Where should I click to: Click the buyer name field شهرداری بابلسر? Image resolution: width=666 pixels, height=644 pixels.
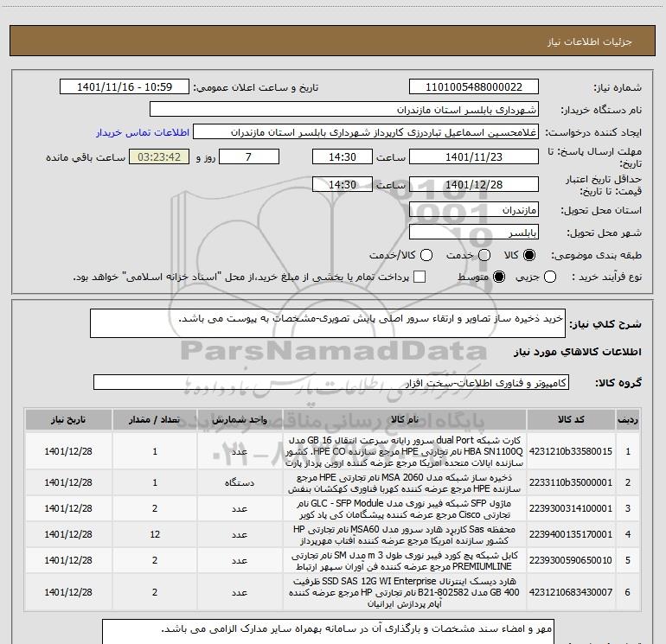coord(344,110)
